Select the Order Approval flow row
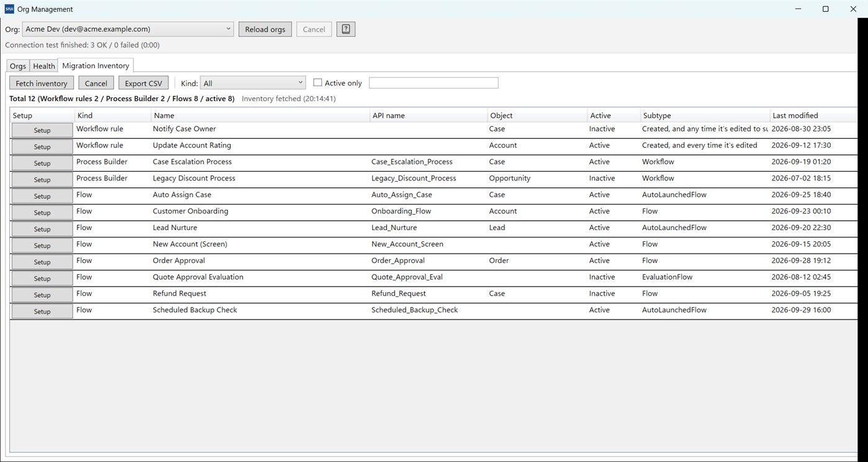 coord(433,262)
